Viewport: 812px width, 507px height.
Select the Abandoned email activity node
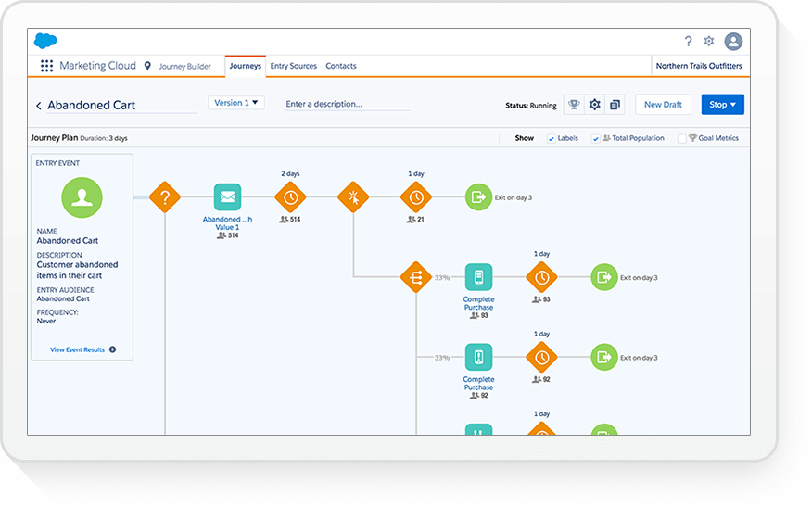click(227, 197)
